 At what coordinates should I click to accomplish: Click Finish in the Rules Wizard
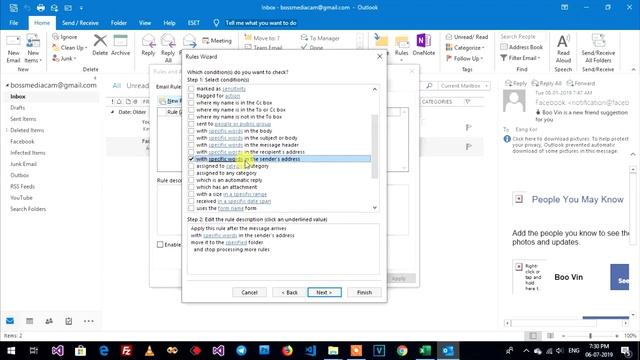click(364, 292)
